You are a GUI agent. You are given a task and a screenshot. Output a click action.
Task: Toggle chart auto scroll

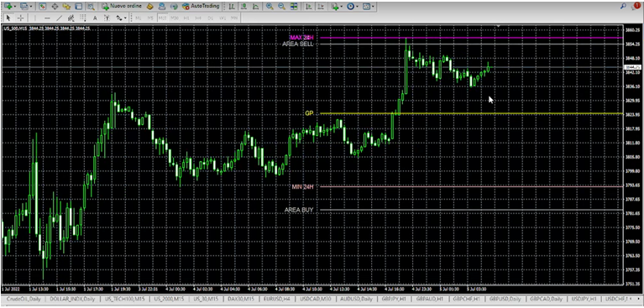[309, 7]
